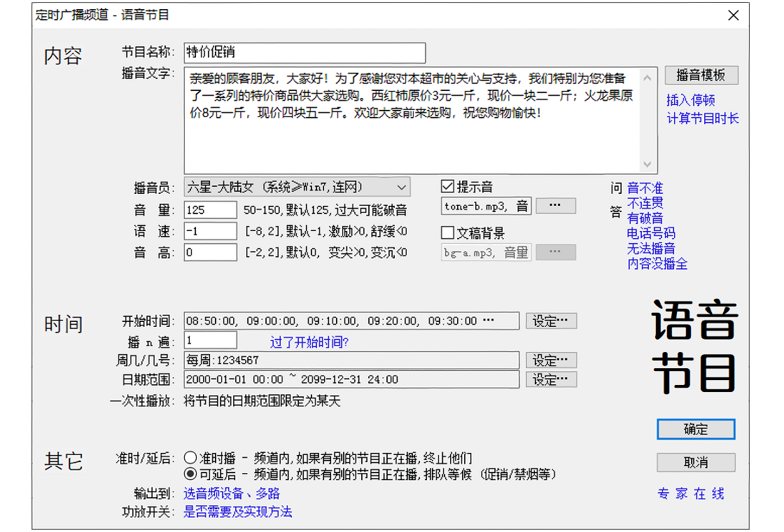Viewport: 784px width, 532px height.
Task: Click the 插入停顿 link
Action: point(690,100)
